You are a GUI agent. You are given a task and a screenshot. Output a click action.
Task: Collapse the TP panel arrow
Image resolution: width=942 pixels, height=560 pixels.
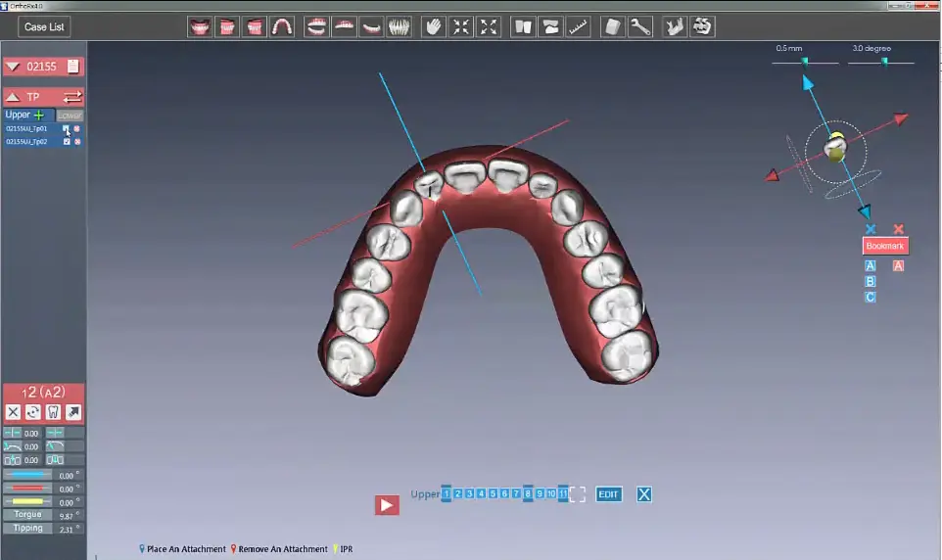tap(13, 97)
